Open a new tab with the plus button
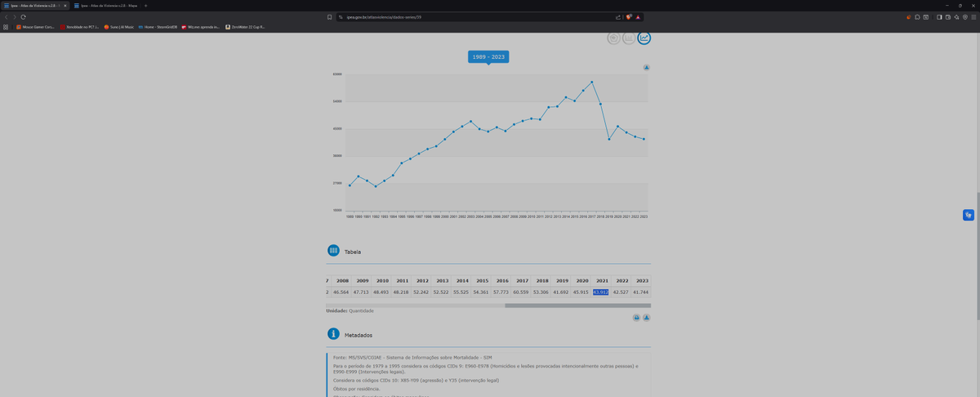 [x=145, y=6]
